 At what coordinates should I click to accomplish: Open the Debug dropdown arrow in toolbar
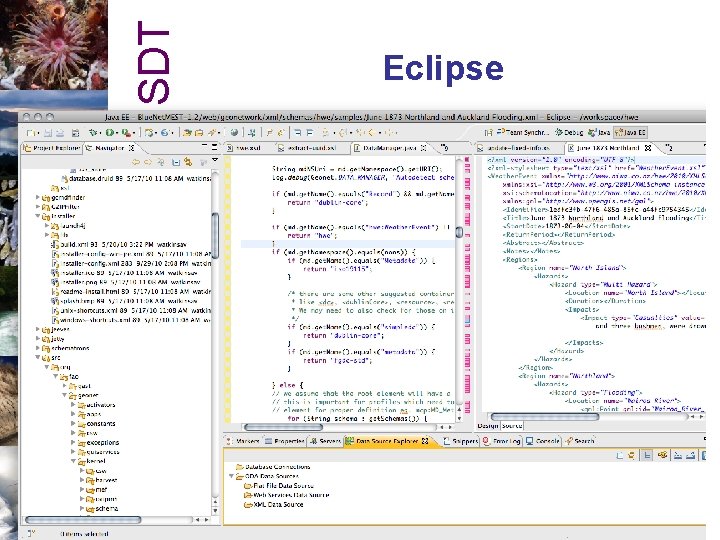click(x=101, y=133)
